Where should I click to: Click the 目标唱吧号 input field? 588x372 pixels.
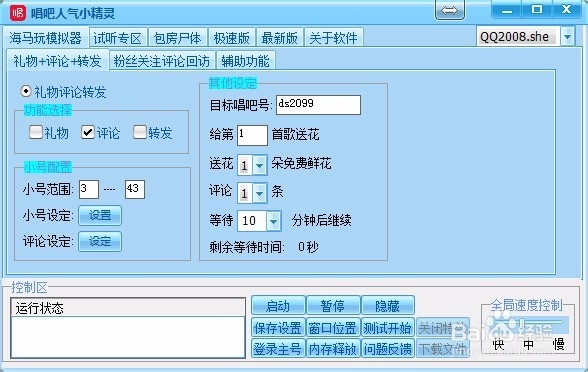(318, 105)
